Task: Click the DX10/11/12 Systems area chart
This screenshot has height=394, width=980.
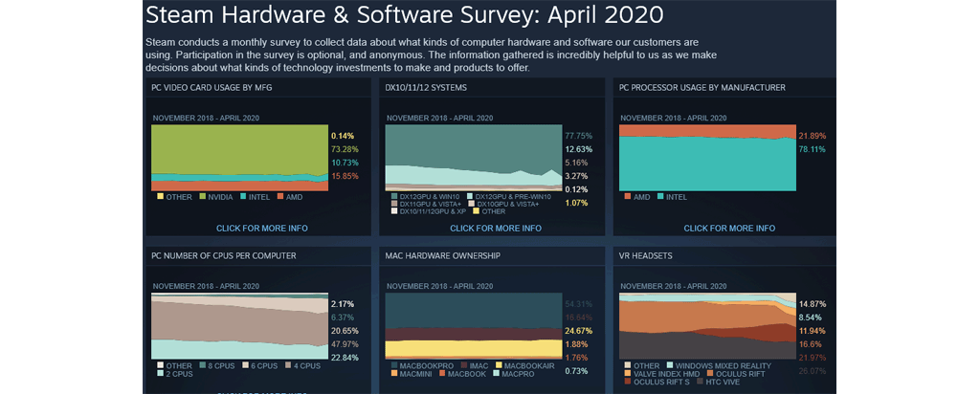Action: [x=474, y=158]
